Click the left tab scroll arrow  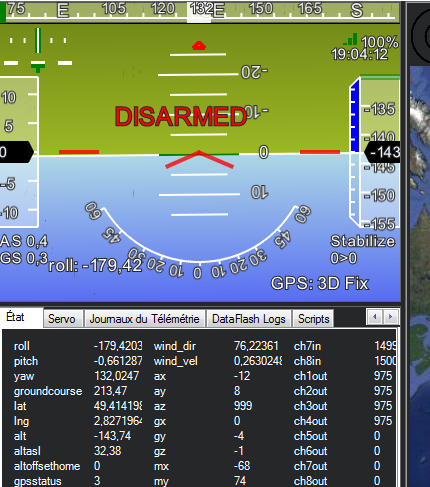click(x=375, y=316)
